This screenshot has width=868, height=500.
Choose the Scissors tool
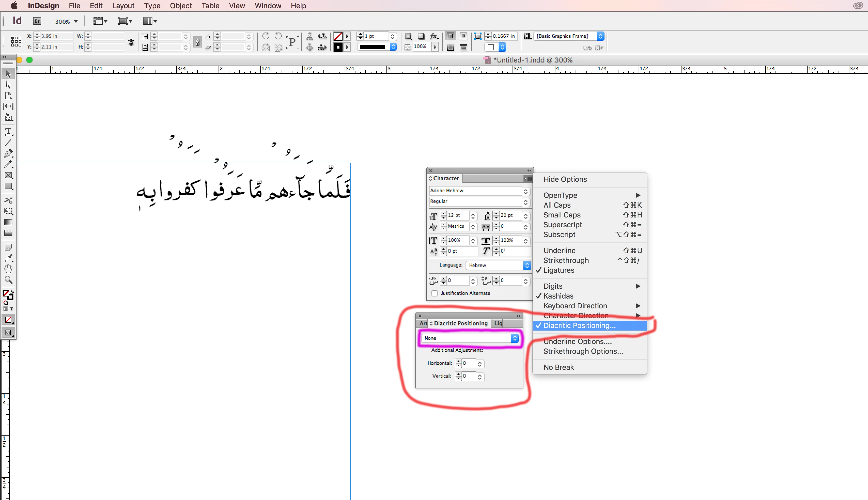pyautogui.click(x=8, y=200)
